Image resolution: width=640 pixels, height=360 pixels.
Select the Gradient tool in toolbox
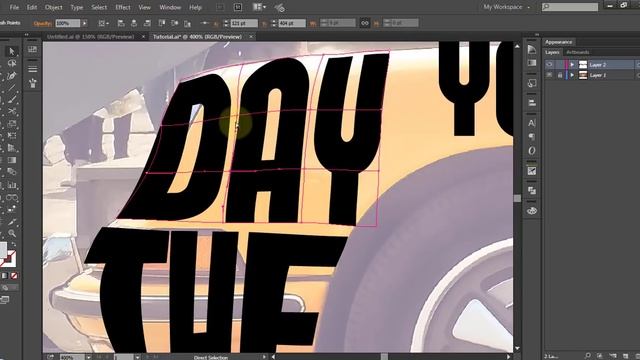point(12,160)
